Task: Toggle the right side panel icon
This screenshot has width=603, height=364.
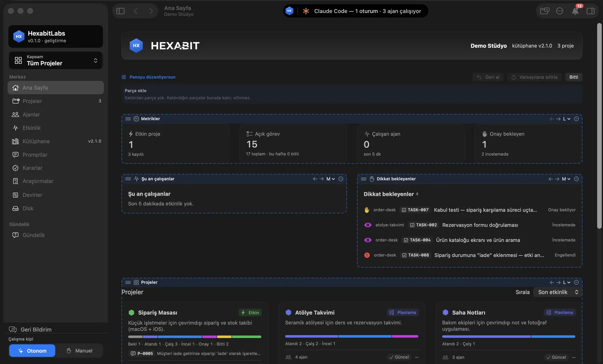Action: [591, 11]
